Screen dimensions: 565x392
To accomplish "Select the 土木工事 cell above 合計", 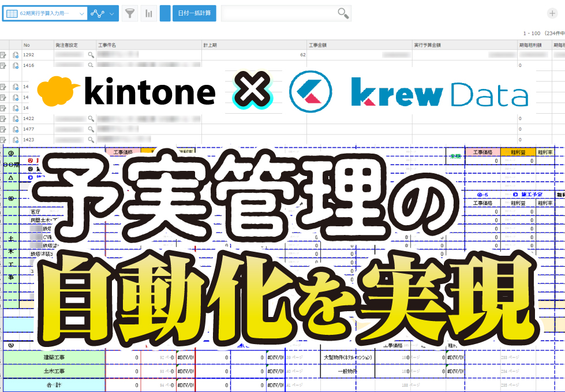I will (x=54, y=371).
